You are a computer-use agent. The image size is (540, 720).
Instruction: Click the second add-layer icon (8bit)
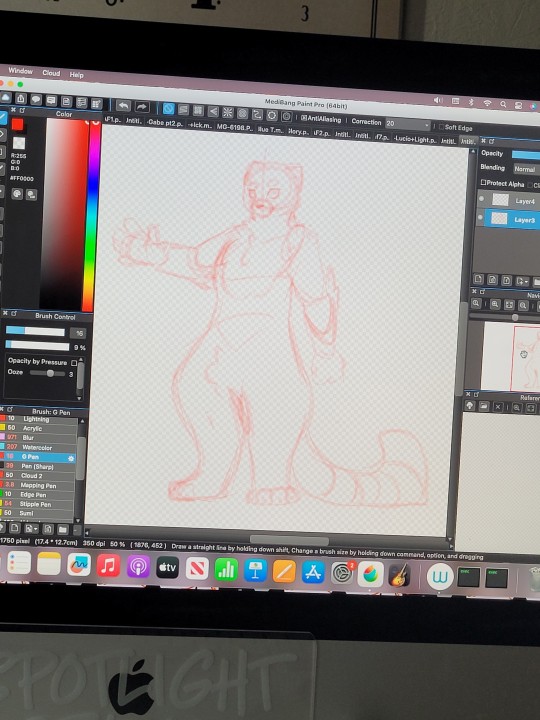(x=492, y=280)
